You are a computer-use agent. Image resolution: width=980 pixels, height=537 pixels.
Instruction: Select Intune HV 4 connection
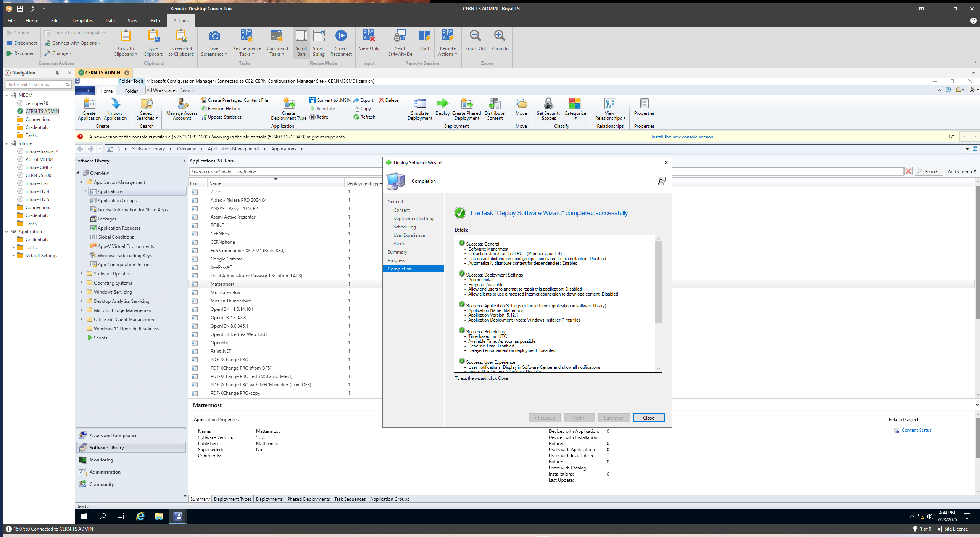(37, 191)
